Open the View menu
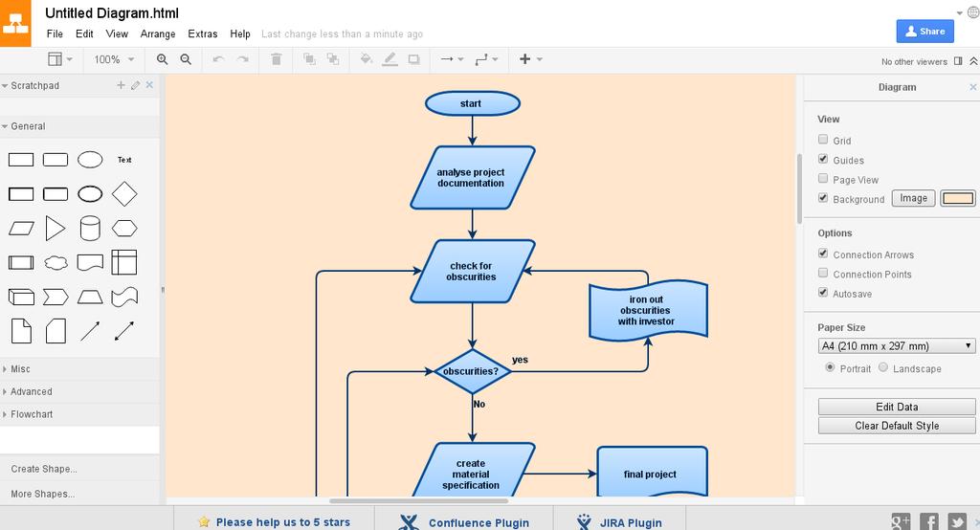980x530 pixels. coord(117,33)
